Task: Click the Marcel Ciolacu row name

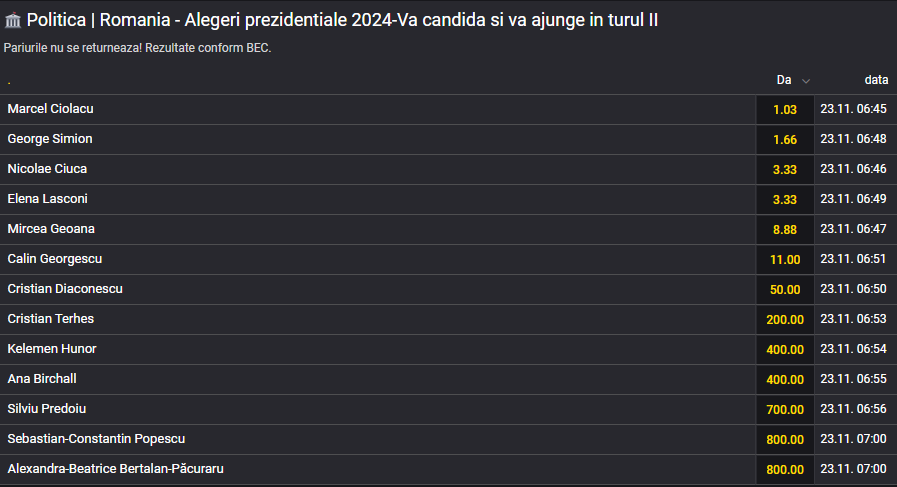Action: pos(50,109)
